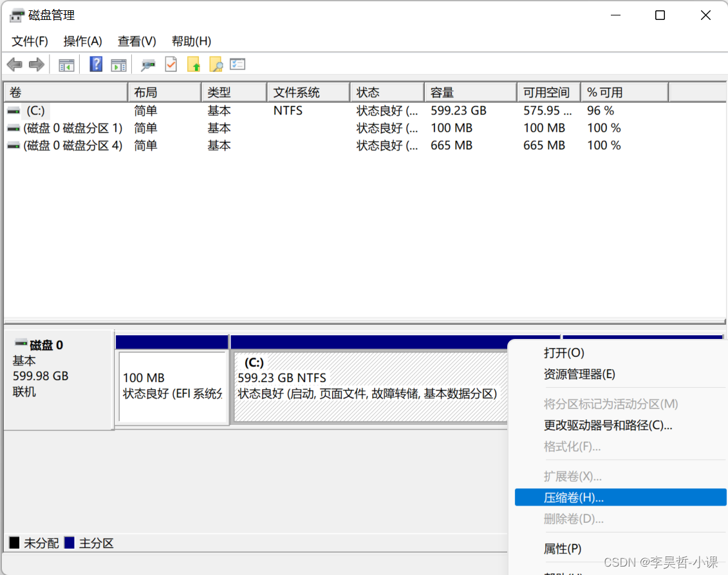Select 压缩卷(H)... to shrink volume
This screenshot has width=728, height=575.
click(x=620, y=498)
